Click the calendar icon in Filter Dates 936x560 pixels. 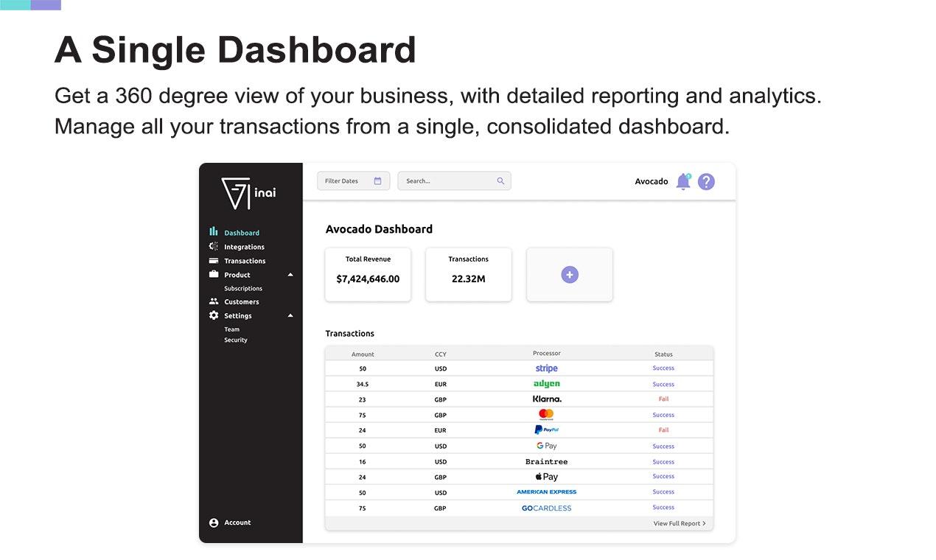pos(377,181)
